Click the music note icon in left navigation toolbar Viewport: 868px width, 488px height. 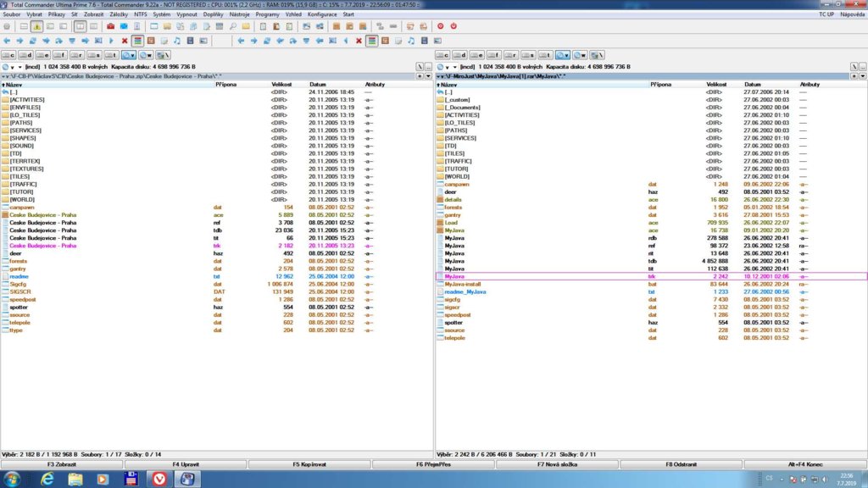[x=177, y=41]
